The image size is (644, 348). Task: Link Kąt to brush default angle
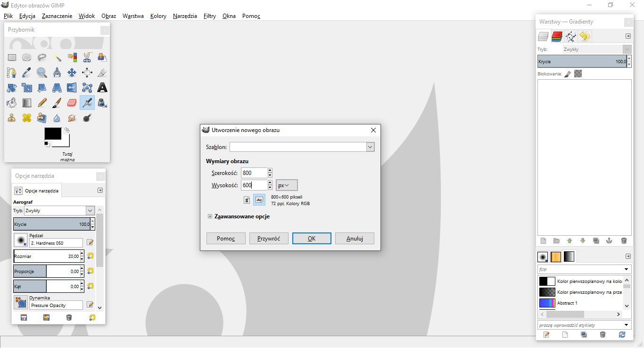pyautogui.click(x=90, y=286)
